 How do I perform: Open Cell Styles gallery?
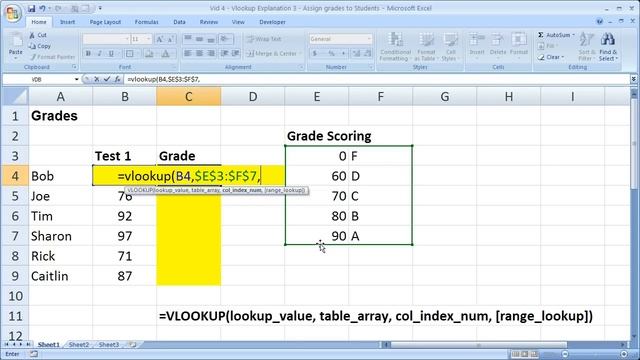[451, 47]
